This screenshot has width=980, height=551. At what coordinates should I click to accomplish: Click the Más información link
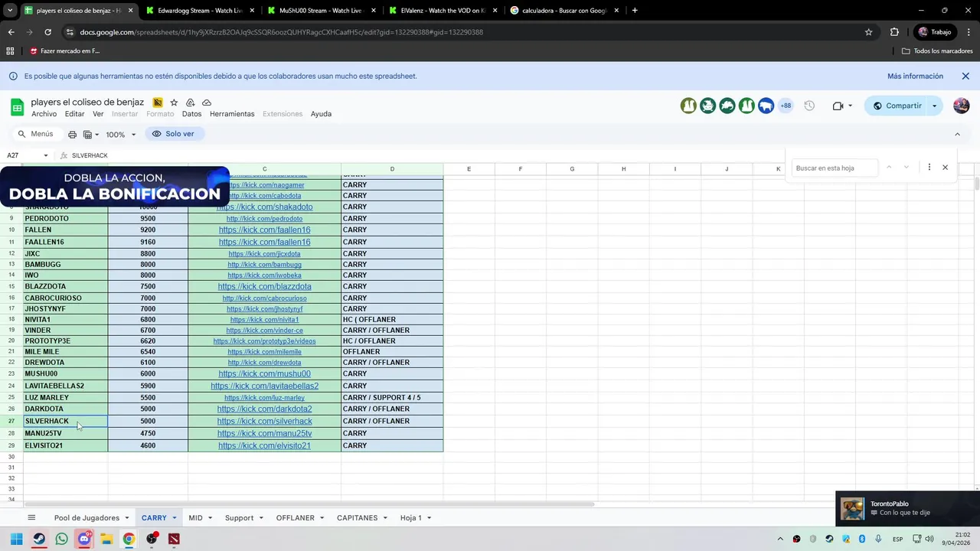coord(915,76)
